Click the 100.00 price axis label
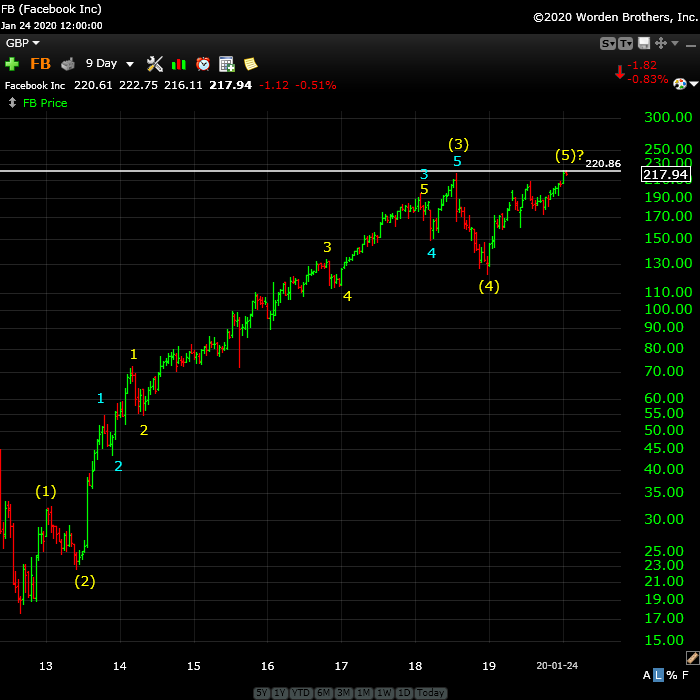700x700 pixels. click(668, 309)
